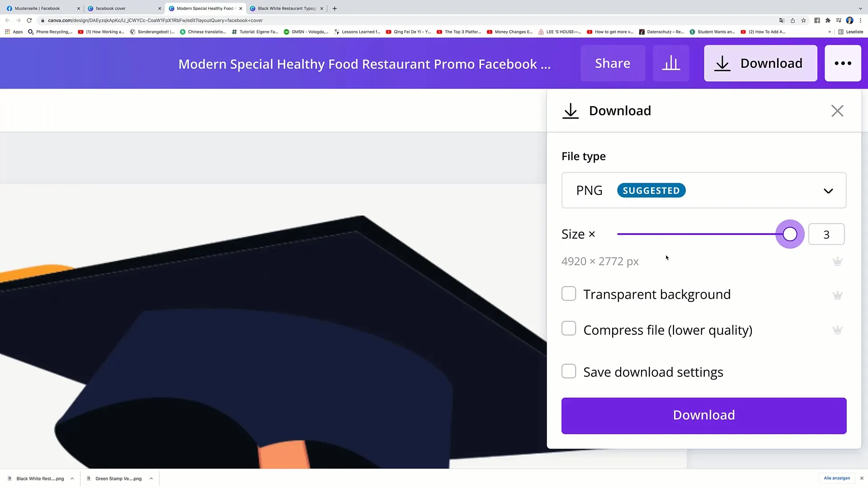Viewport: 868px width, 488px height.
Task: Select the Modern Special Healthy Food tab
Action: coord(204,9)
